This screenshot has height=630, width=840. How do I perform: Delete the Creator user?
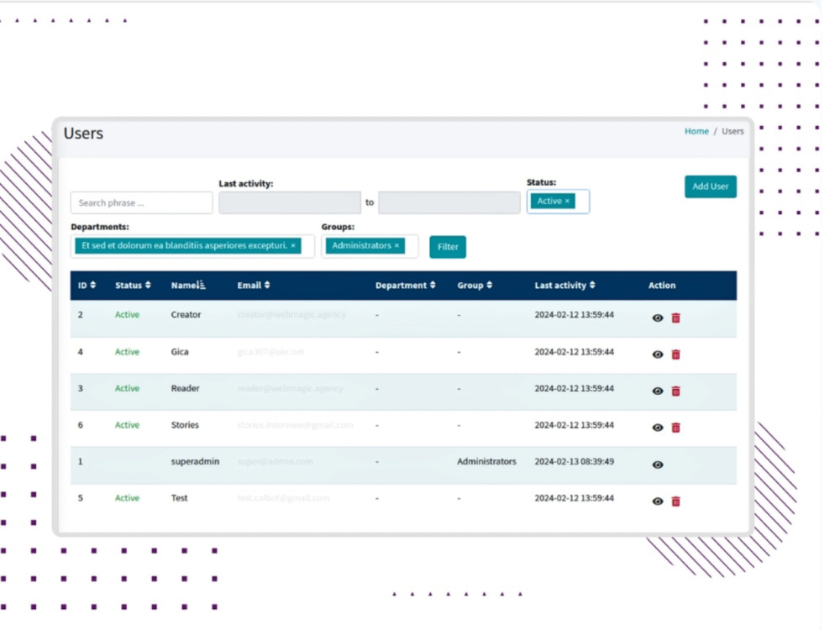[x=676, y=318]
